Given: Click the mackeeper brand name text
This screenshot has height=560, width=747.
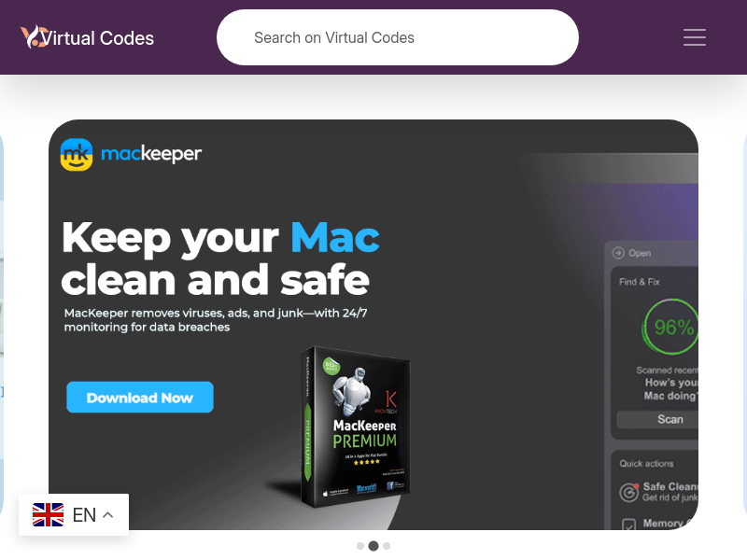Looking at the screenshot, I should click(151, 154).
